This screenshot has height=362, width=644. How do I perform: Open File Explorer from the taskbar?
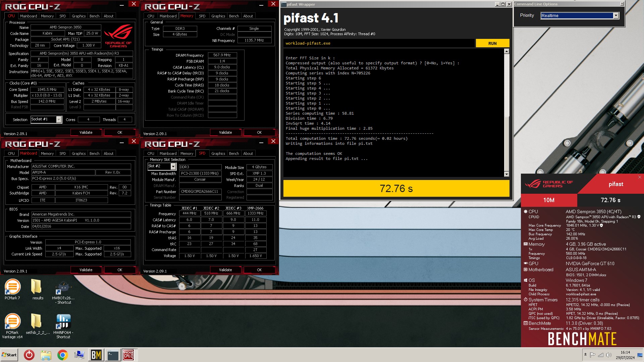(46, 355)
